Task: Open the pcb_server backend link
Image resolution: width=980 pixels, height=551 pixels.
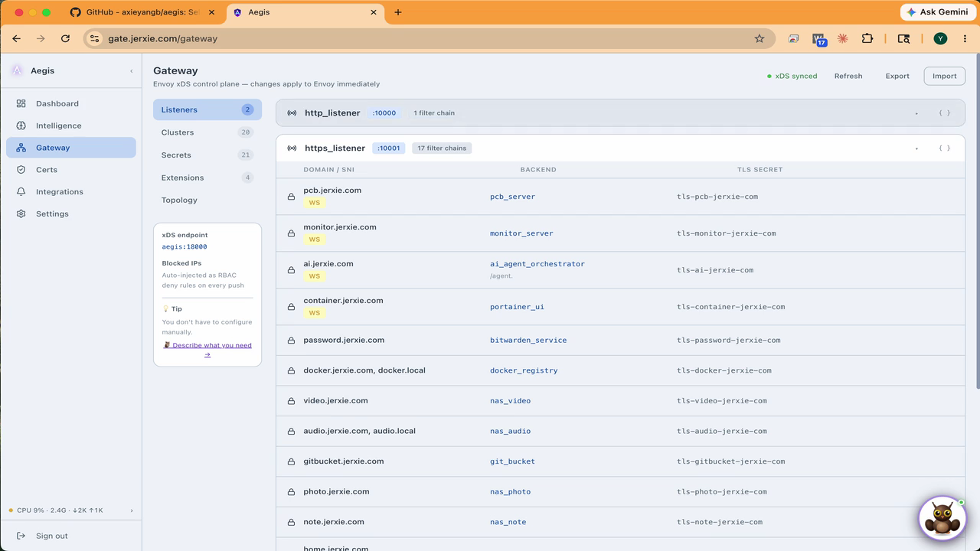Action: click(x=512, y=197)
